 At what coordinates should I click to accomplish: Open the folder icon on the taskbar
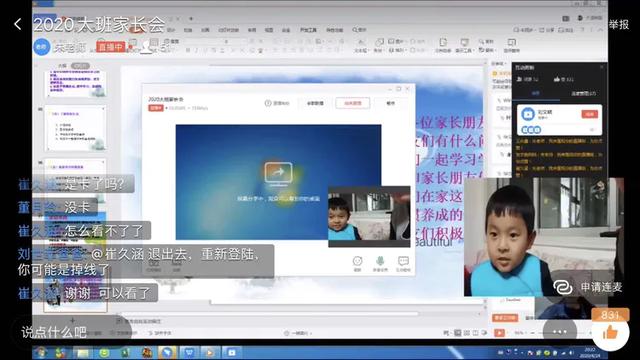[83, 353]
